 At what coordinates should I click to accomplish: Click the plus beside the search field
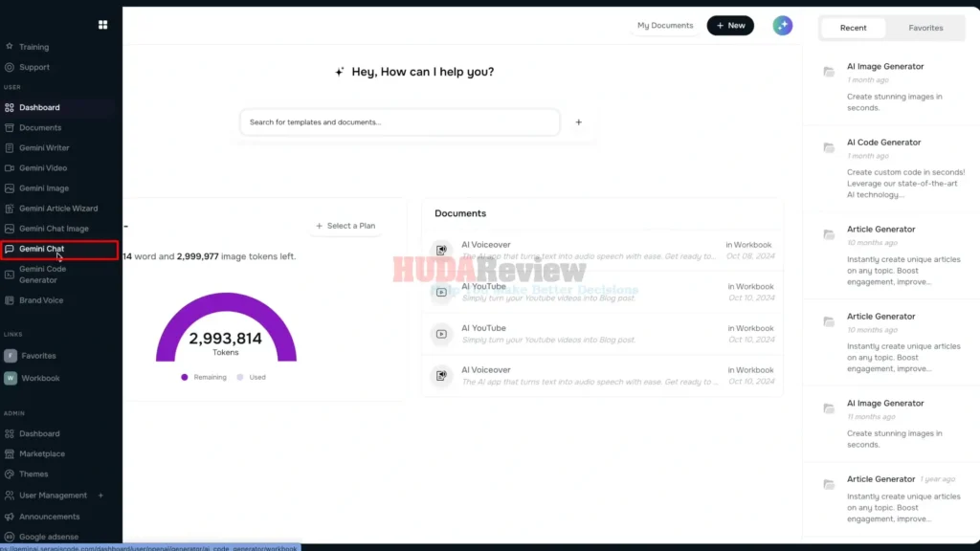[x=579, y=122]
